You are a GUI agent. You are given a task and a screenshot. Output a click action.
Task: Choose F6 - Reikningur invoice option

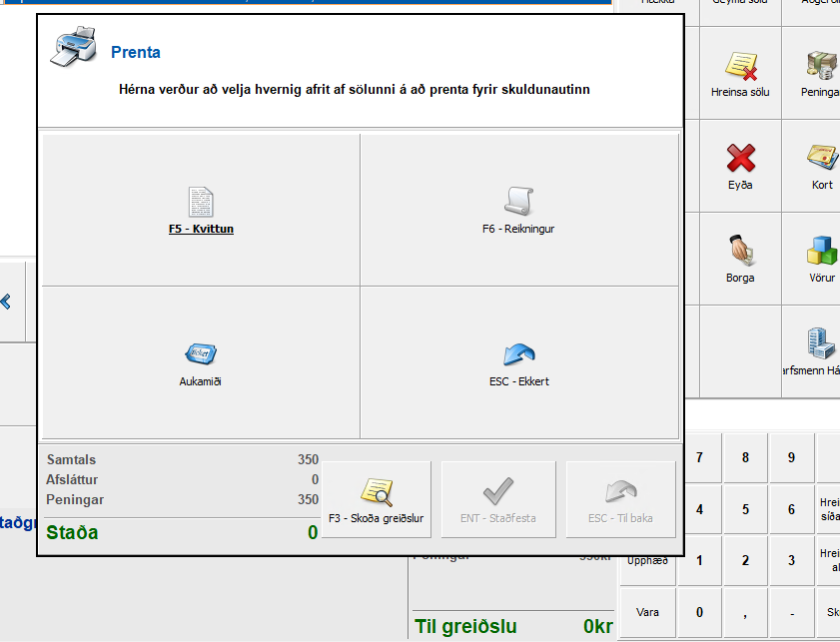[518, 210]
